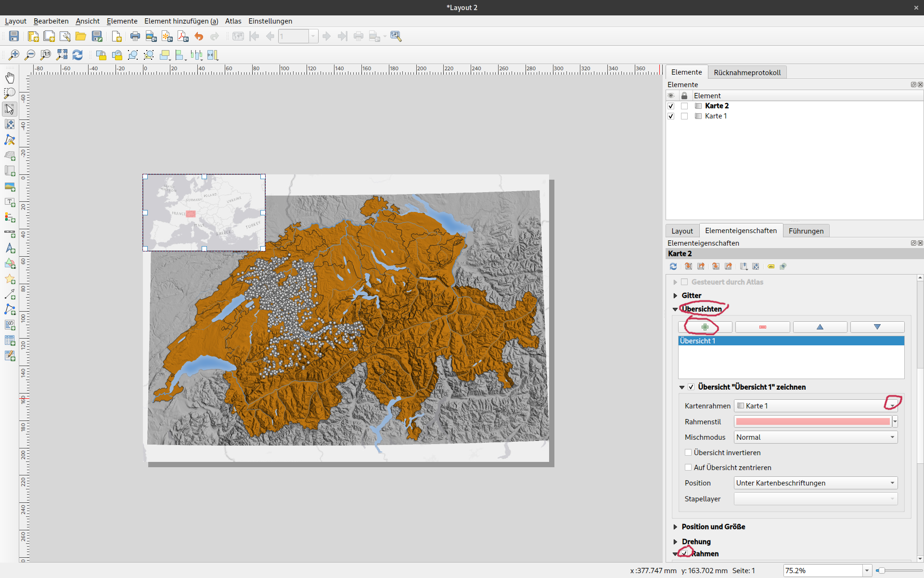Toggle visibility of Karte 1
The height and width of the screenshot is (578, 924).
point(671,116)
